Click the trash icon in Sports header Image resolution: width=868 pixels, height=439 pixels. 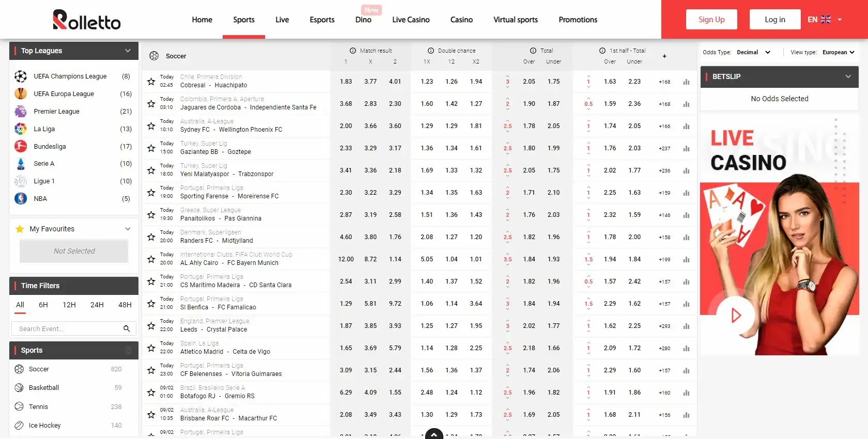coord(128,350)
